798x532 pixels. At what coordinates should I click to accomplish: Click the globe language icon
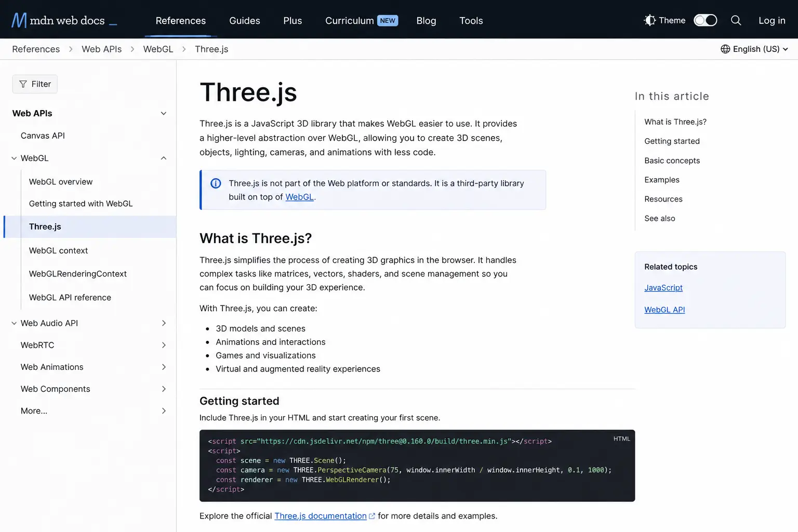725,49
